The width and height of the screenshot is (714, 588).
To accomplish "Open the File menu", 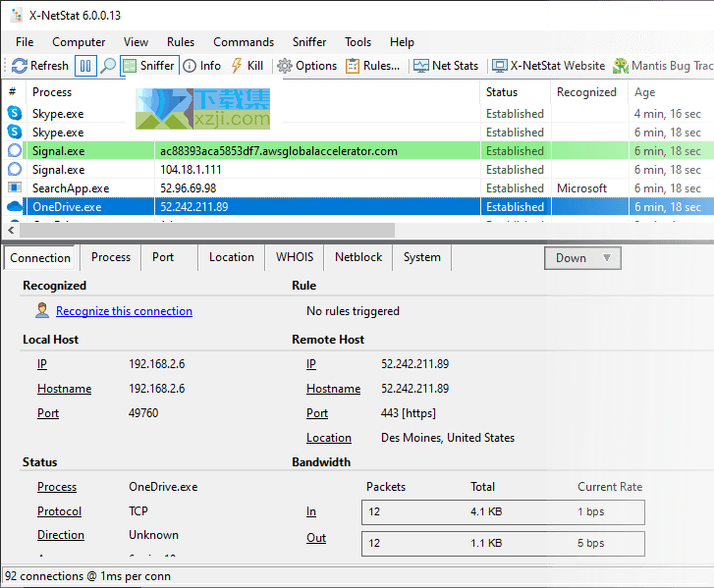I will [x=25, y=42].
